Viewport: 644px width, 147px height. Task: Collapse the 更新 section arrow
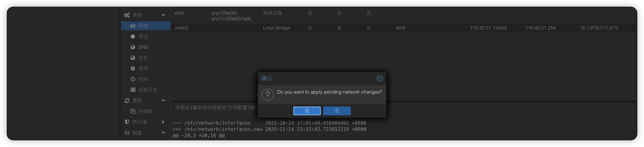coord(163,101)
